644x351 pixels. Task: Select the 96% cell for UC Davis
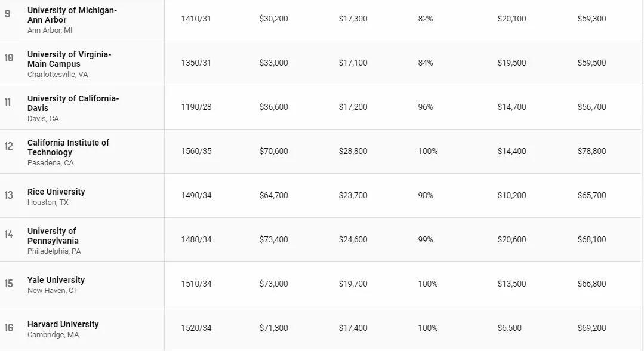click(x=426, y=107)
